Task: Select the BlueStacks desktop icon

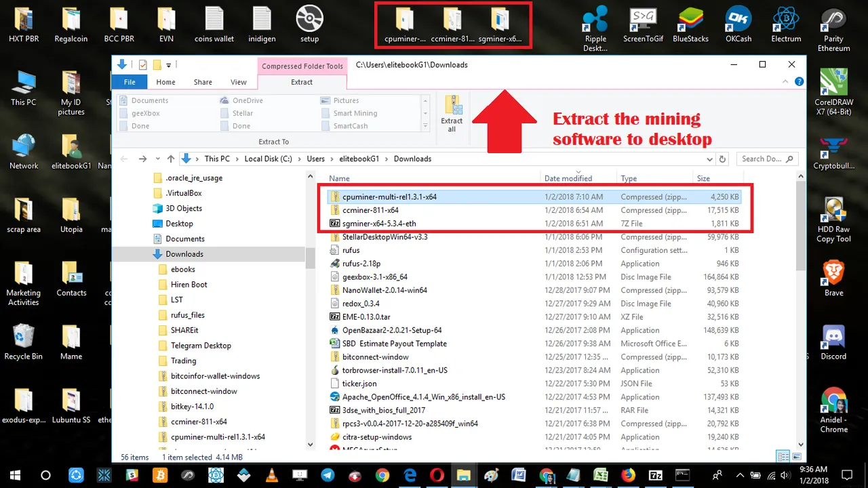Action: coord(690,25)
